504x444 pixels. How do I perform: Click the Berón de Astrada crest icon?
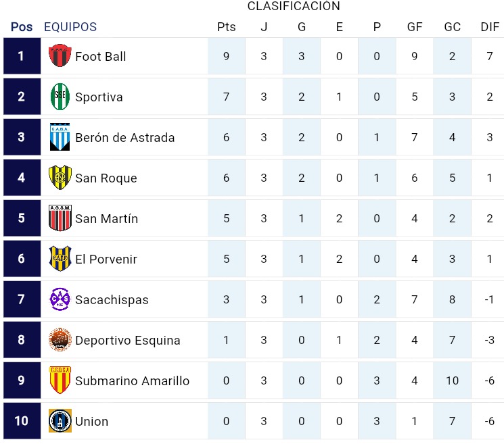(x=60, y=137)
